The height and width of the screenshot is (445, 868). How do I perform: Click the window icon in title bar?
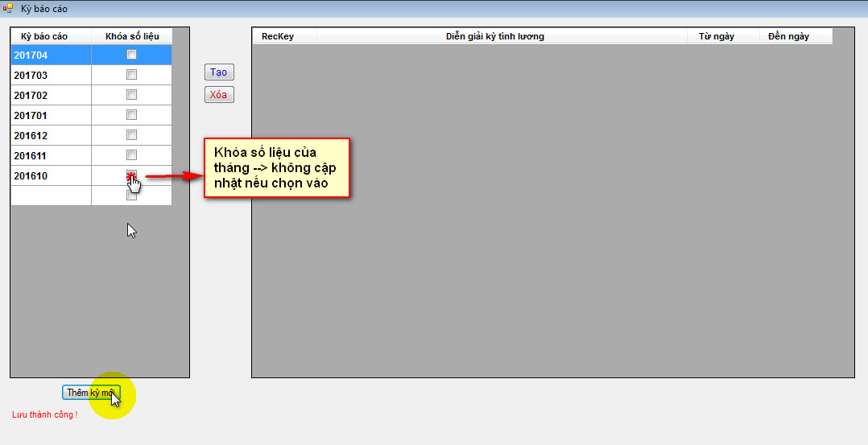coord(8,8)
